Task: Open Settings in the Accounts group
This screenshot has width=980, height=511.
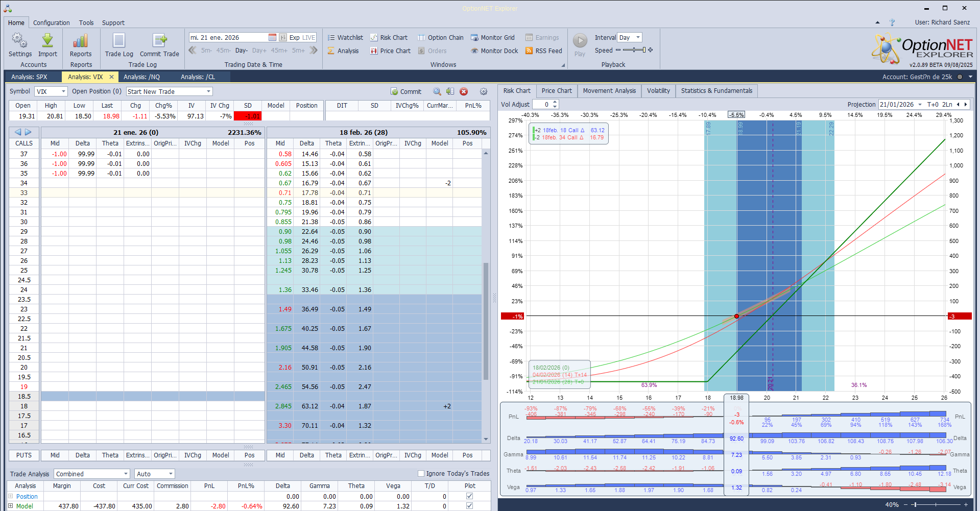Action: coord(20,45)
